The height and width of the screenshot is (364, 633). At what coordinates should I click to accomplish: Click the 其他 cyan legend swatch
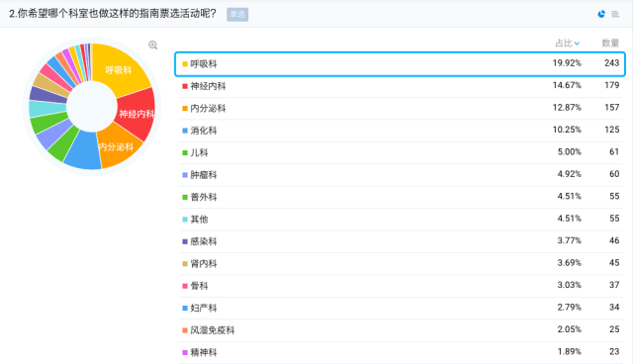(185, 220)
